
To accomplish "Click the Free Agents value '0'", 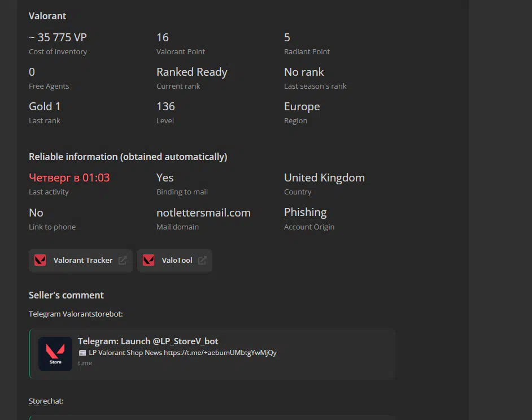I will pyautogui.click(x=32, y=72).
